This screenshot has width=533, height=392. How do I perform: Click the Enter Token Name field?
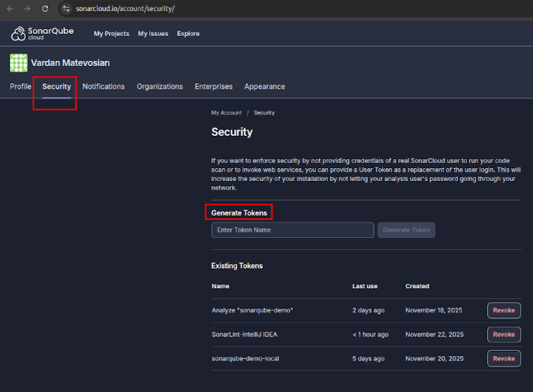click(293, 230)
